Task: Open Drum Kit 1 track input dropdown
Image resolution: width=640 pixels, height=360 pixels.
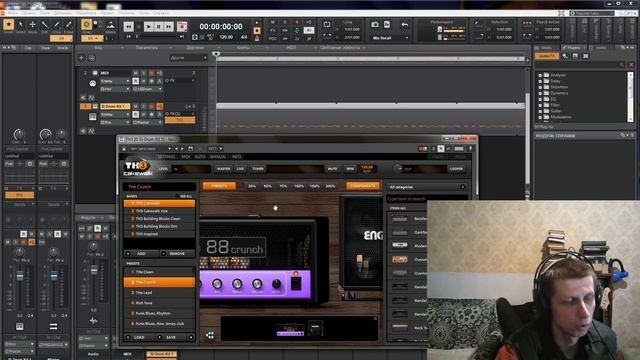Action: coord(115,122)
